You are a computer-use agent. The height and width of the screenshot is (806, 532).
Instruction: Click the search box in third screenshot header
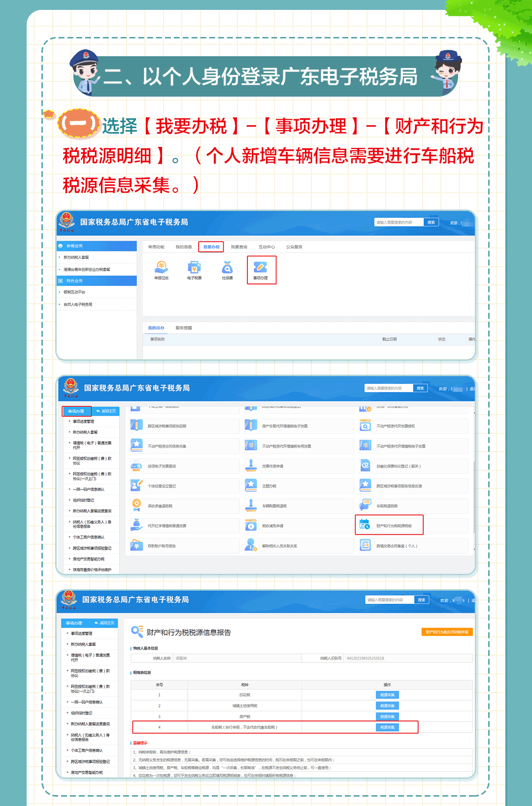(389, 600)
